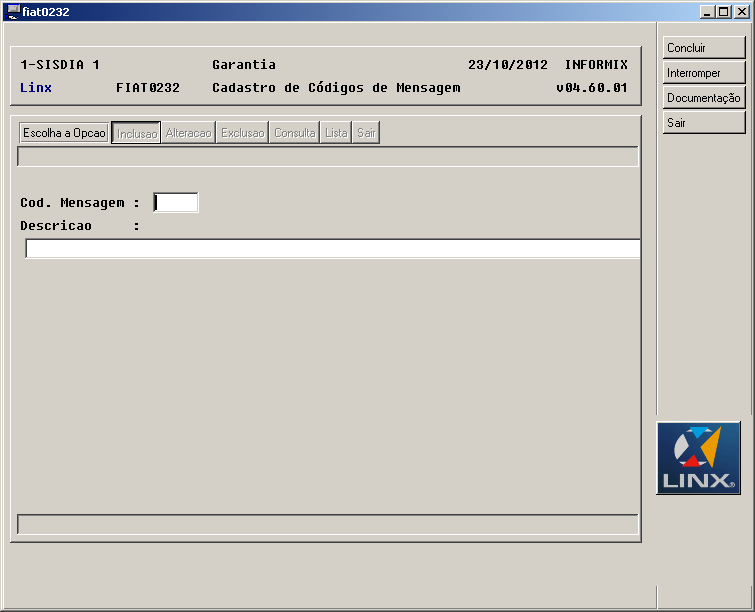Click the INFORMIX text in header
The image size is (755, 612).
[x=596, y=65]
